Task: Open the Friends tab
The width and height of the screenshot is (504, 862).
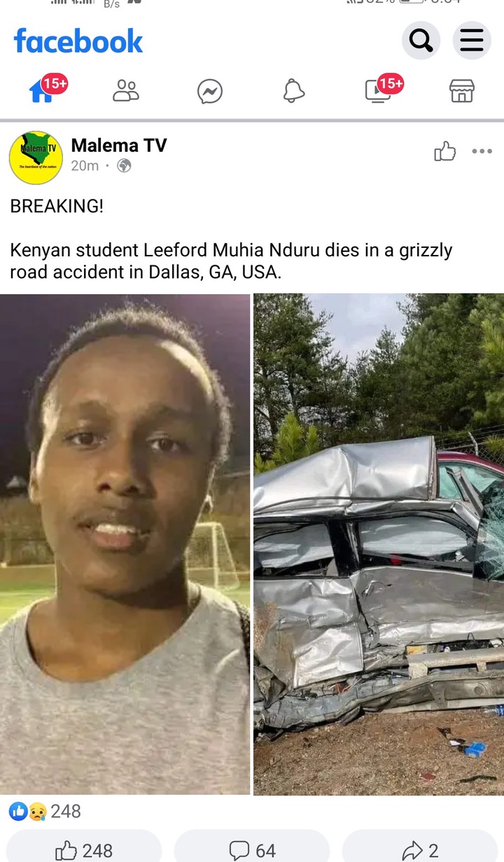Action: [126, 91]
